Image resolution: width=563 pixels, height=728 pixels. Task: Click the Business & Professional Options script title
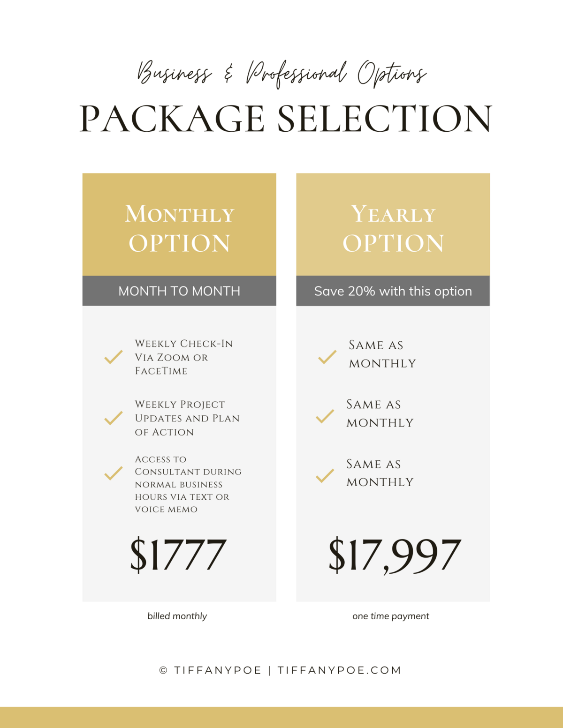click(x=281, y=74)
